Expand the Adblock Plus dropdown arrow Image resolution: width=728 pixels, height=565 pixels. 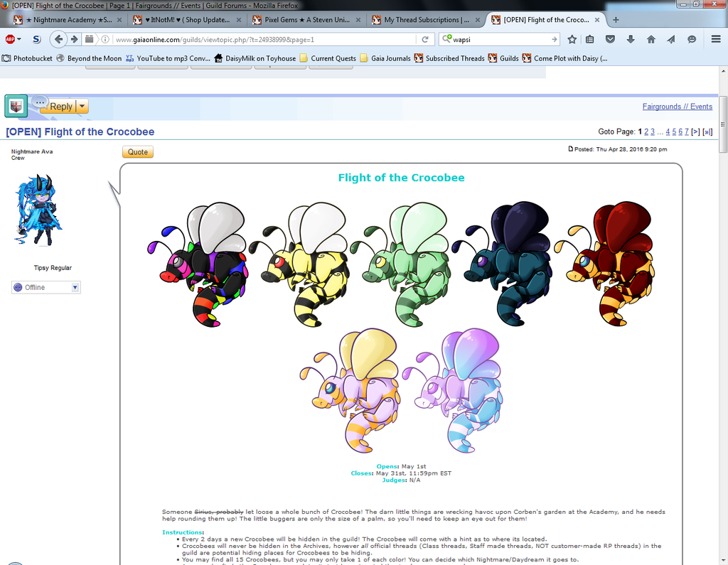[x=19, y=40]
